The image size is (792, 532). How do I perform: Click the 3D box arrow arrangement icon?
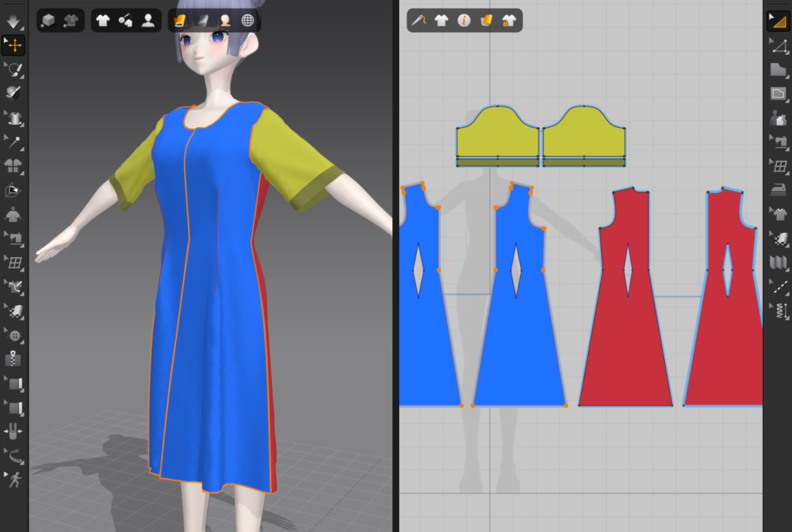13,190
